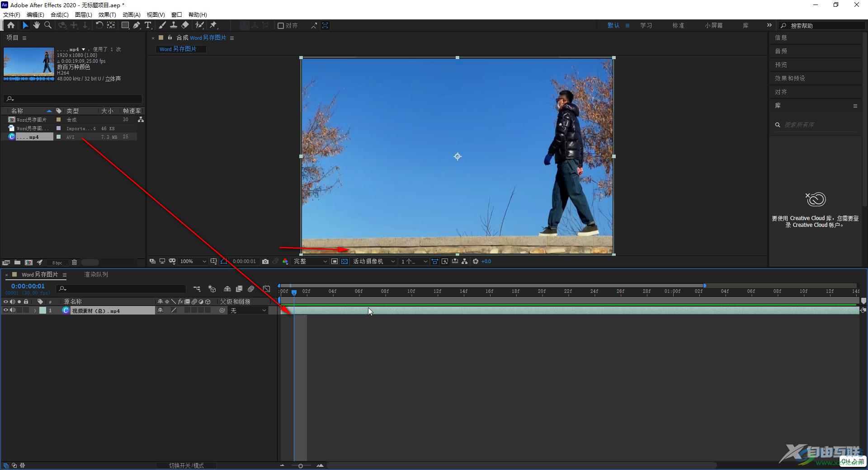Toggle hide shy layers in timeline
Image resolution: width=868 pixels, height=470 pixels.
pos(227,289)
